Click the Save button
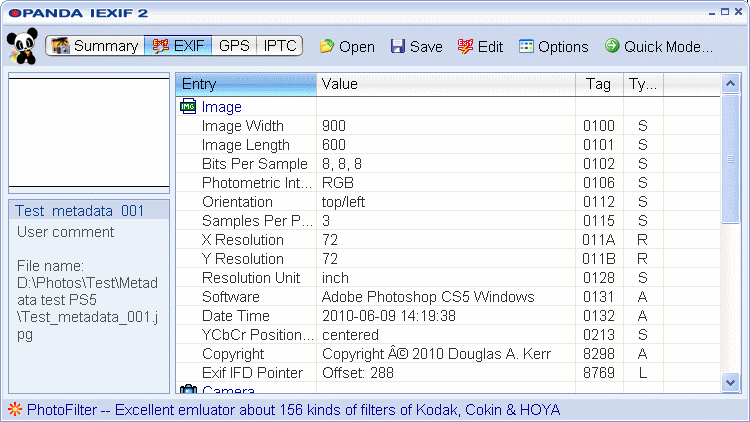 (416, 46)
